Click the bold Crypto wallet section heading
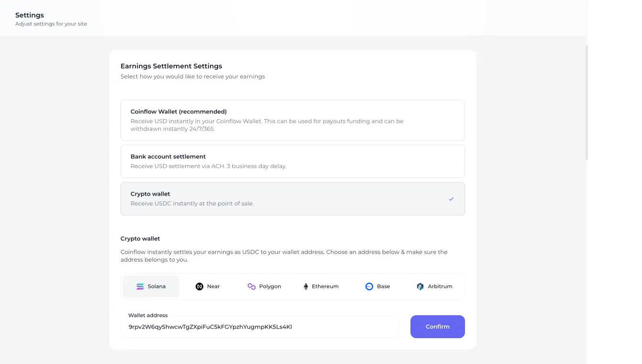Image resolution: width=642 pixels, height=364 pixels. click(x=140, y=238)
